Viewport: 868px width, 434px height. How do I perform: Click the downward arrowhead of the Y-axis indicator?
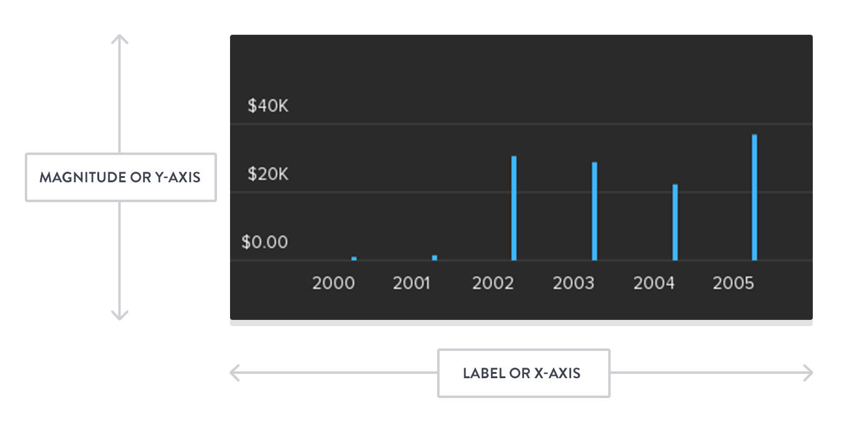120,316
